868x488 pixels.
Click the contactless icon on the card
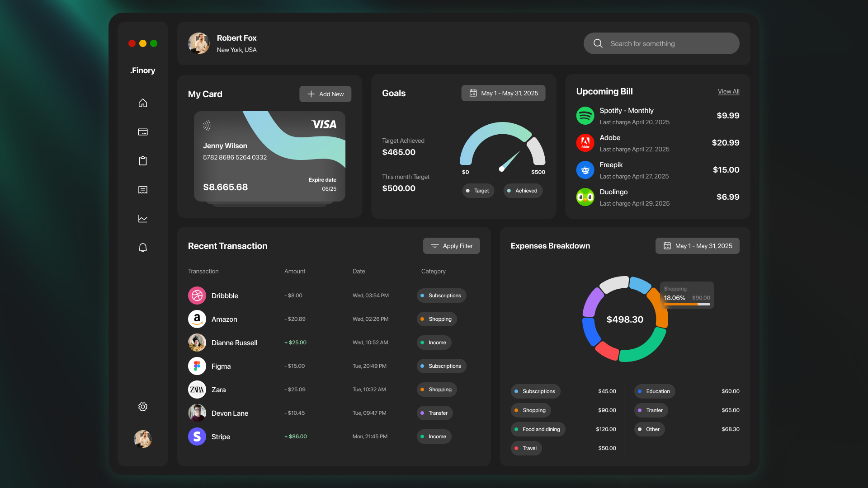pyautogui.click(x=207, y=126)
